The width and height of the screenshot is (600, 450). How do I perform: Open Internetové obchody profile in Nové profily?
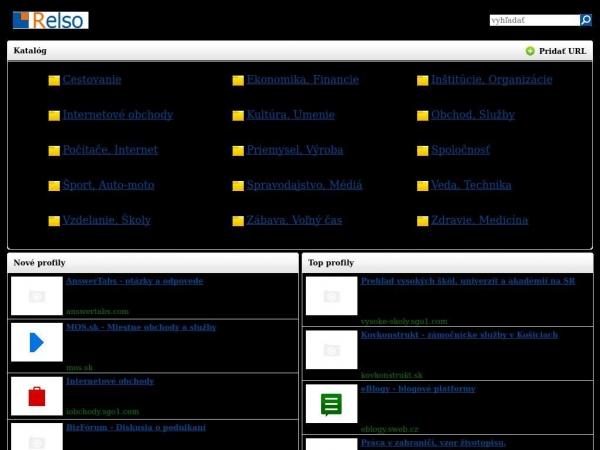110,381
